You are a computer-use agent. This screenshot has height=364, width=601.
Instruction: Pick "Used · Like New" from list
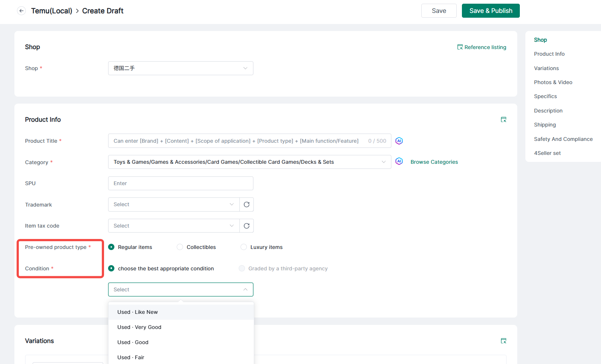[x=138, y=312]
